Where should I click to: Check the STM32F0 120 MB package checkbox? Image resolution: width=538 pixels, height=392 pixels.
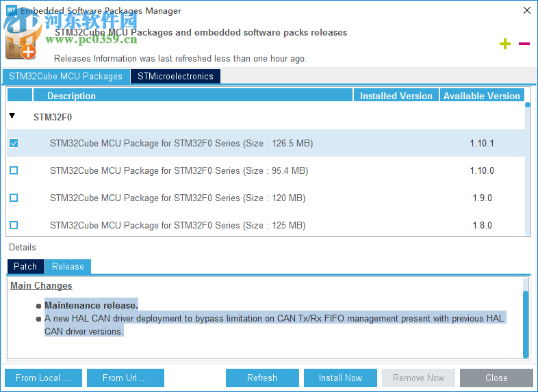(14, 198)
